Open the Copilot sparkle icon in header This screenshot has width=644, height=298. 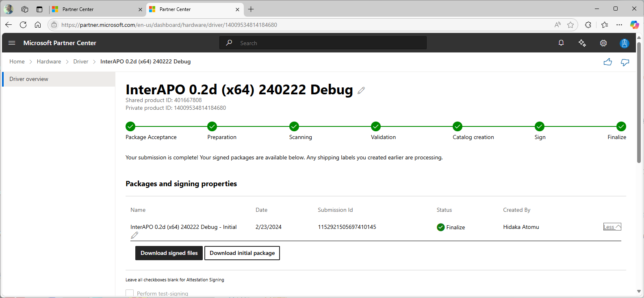coord(582,43)
